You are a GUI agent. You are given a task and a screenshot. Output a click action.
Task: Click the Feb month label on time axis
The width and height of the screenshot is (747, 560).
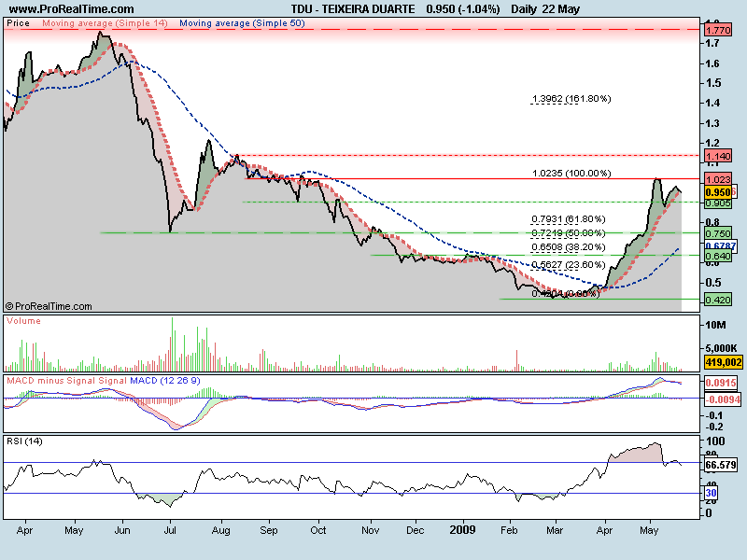tap(509, 530)
